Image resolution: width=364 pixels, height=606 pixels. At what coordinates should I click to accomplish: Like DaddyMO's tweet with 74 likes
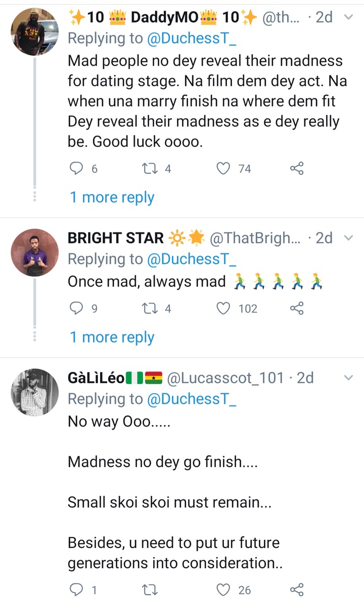[x=223, y=169]
